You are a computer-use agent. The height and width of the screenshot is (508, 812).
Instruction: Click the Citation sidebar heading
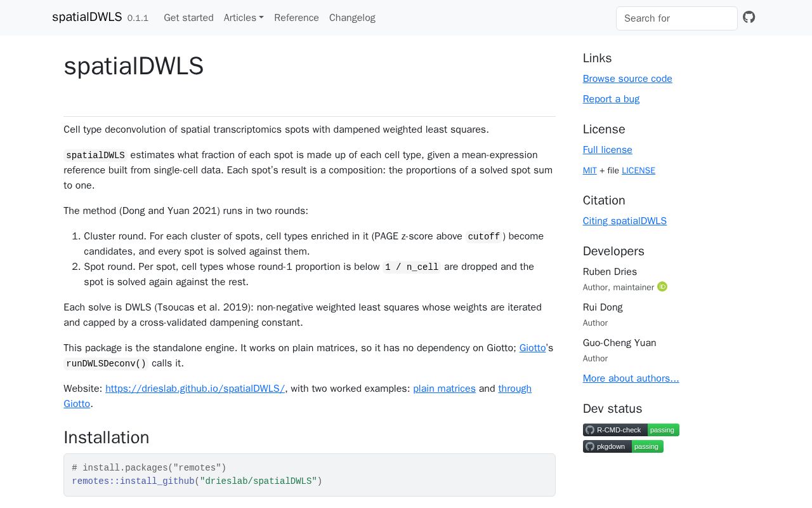604,201
